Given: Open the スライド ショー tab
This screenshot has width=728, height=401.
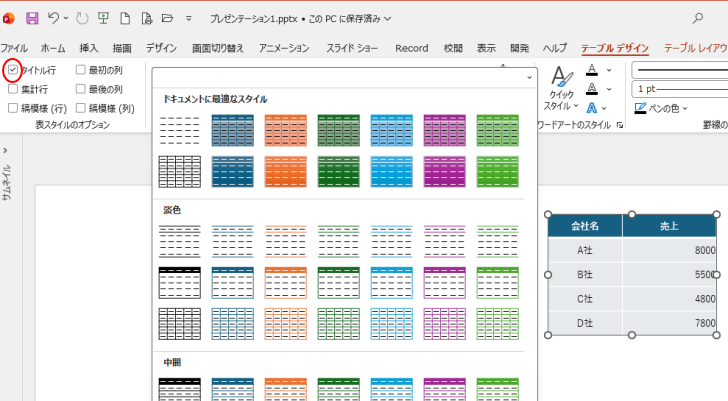Looking at the screenshot, I should click(x=352, y=48).
